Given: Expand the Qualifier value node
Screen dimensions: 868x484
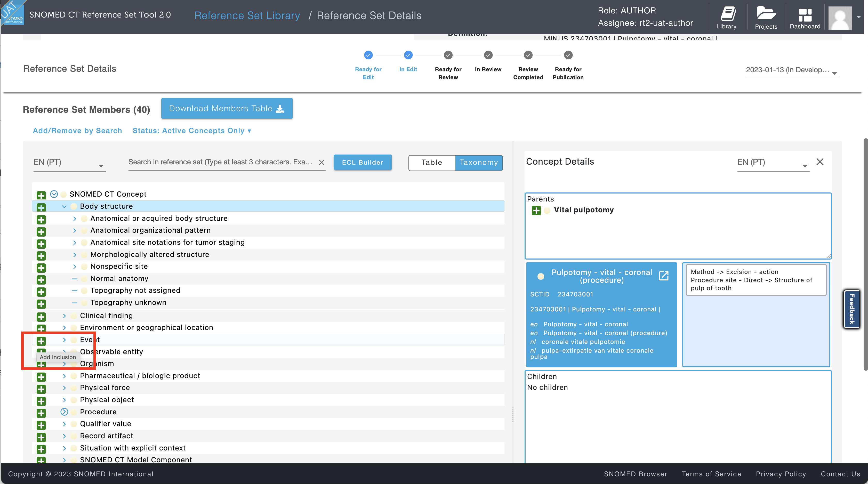Looking at the screenshot, I should 64,424.
